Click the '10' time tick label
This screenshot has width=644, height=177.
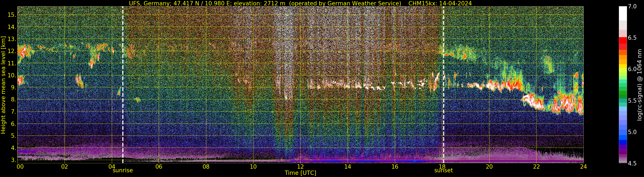point(253,166)
